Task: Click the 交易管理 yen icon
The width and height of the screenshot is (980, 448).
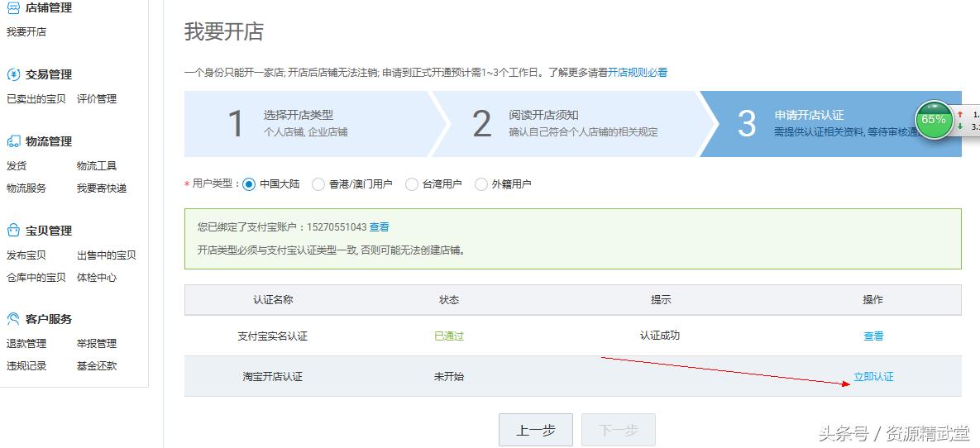Action: (x=13, y=75)
